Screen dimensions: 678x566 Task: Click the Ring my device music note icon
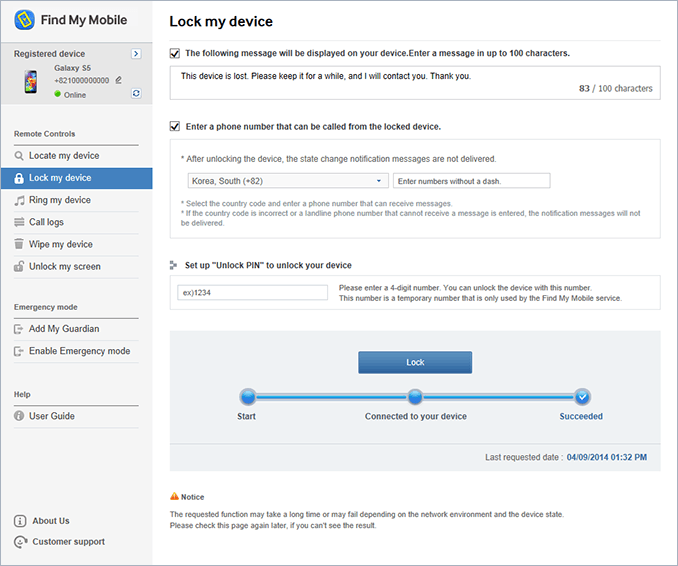coord(20,200)
